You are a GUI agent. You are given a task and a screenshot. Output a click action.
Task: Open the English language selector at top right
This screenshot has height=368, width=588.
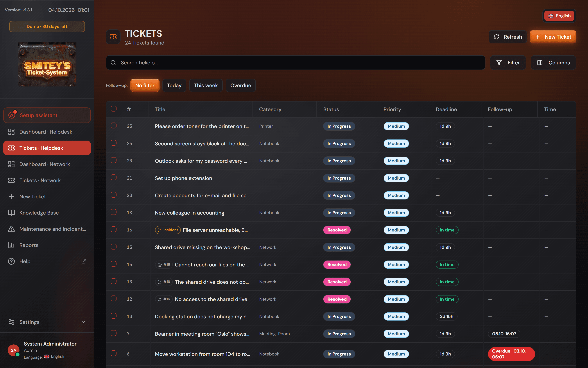coord(559,16)
